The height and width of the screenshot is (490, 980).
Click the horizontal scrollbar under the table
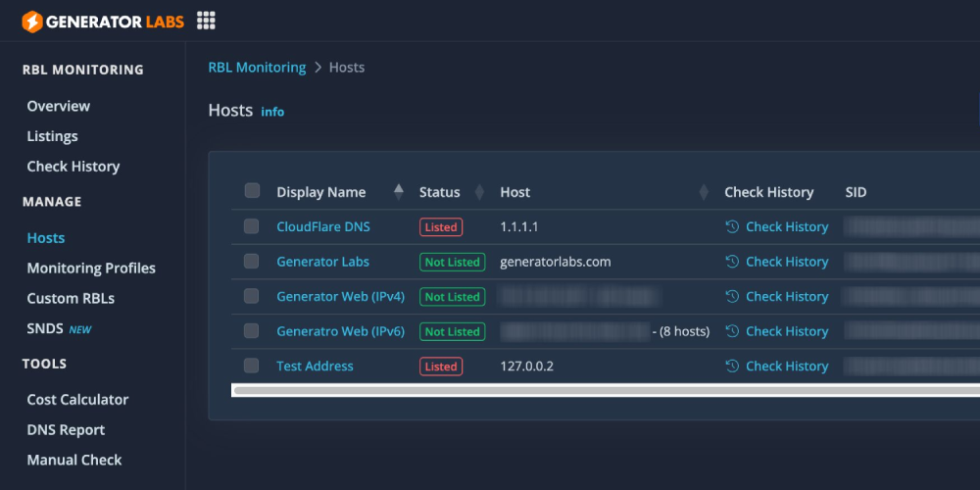[606, 391]
